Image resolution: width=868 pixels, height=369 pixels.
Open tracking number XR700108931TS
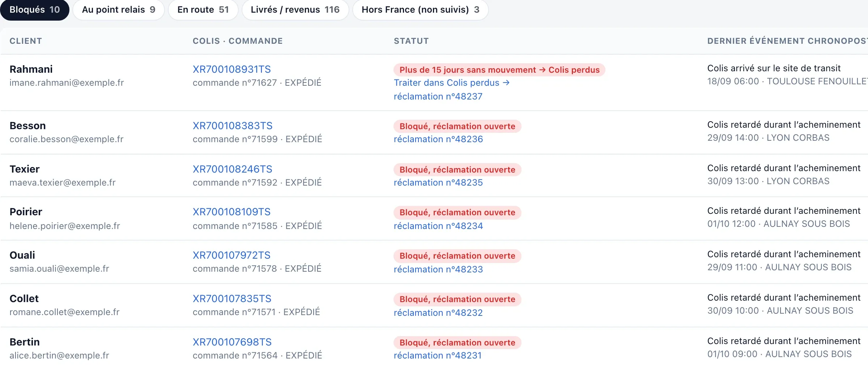point(232,69)
